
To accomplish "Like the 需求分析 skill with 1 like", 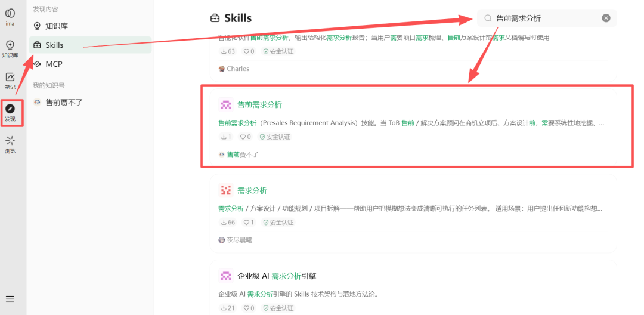I will coord(249,222).
